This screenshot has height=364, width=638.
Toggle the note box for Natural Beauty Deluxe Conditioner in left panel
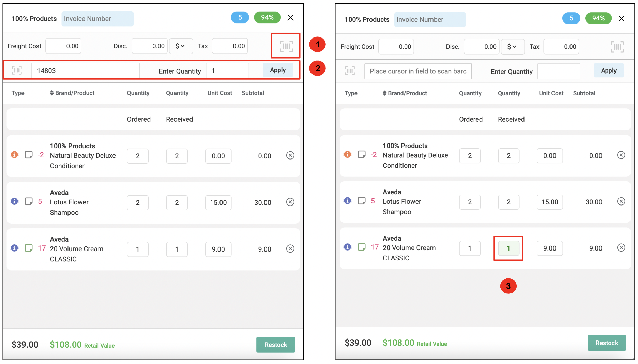(29, 155)
